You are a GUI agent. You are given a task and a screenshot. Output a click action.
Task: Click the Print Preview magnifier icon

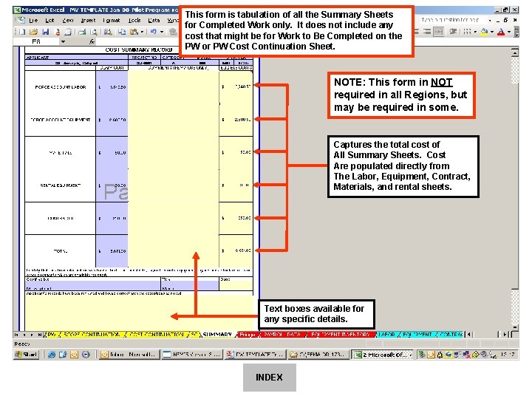click(x=94, y=32)
